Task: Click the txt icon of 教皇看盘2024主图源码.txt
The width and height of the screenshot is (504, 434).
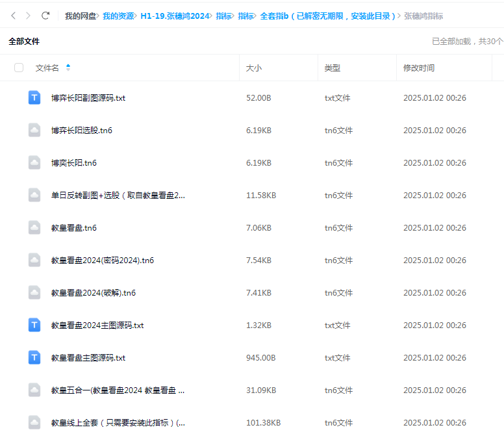Action: click(34, 325)
